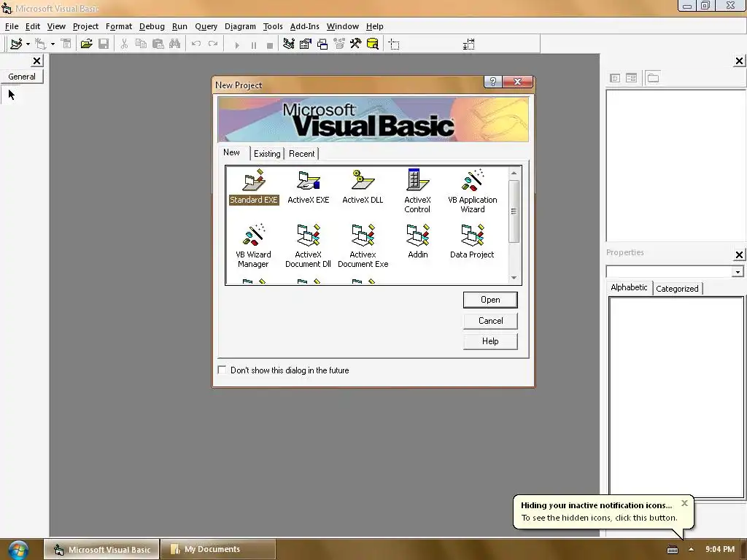Select the Activex Document Exe project type
This screenshot has width=747, height=560.
[x=363, y=246]
